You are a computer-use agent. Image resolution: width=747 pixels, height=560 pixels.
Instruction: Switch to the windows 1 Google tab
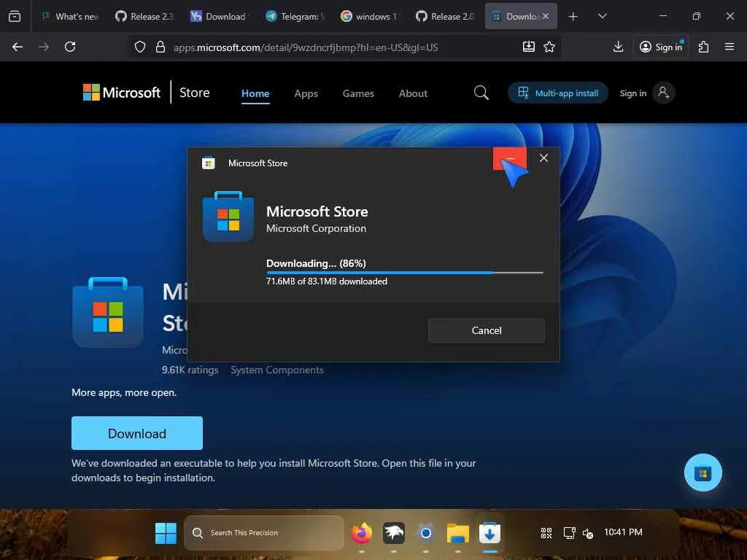[370, 16]
